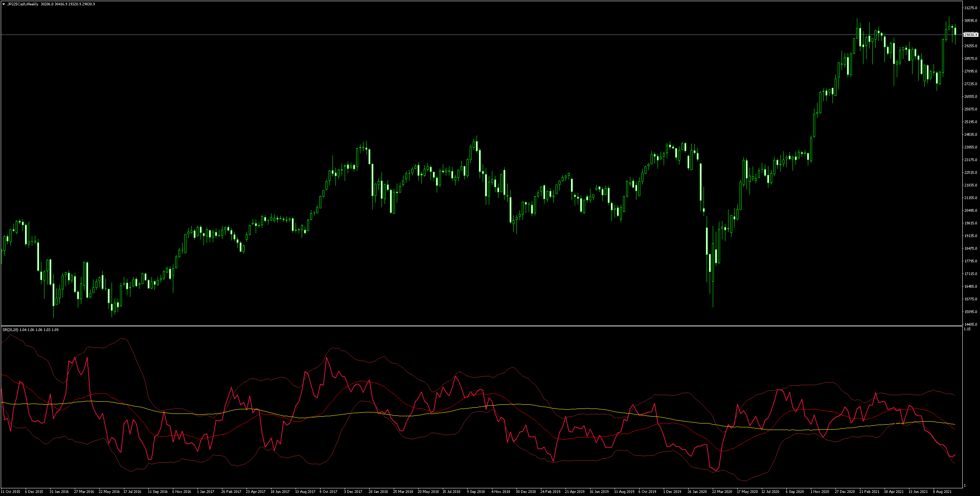Click the 8 Aug 2021 date label
The image size is (980, 496).
942,492
